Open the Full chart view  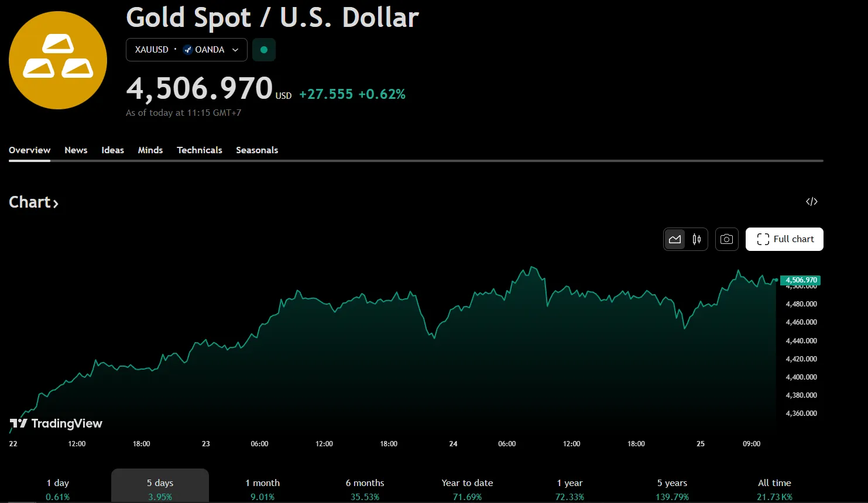click(784, 239)
